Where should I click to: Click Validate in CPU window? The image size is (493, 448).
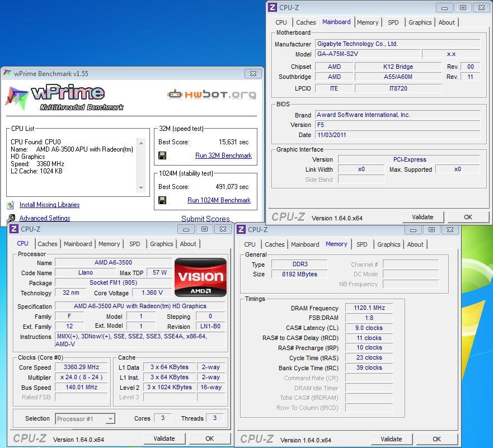coord(164,438)
